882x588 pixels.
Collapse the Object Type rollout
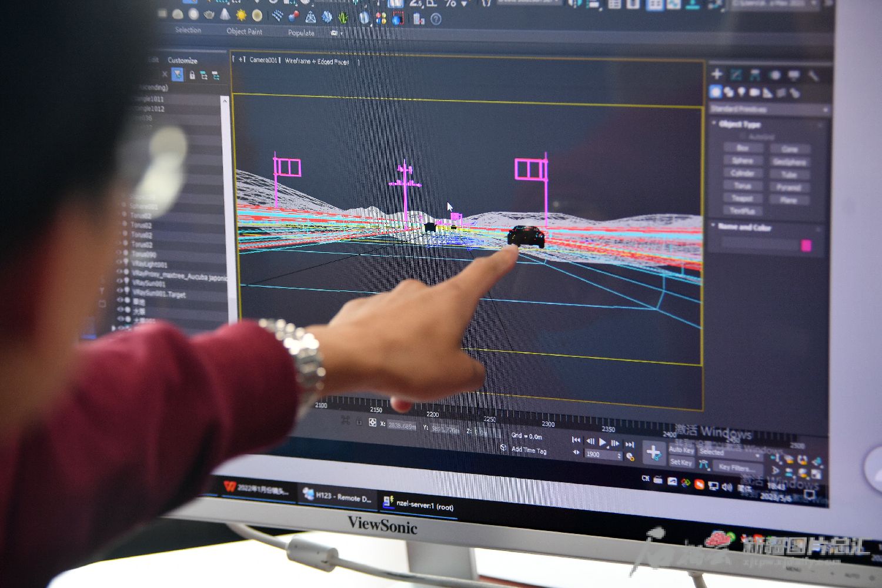739,124
